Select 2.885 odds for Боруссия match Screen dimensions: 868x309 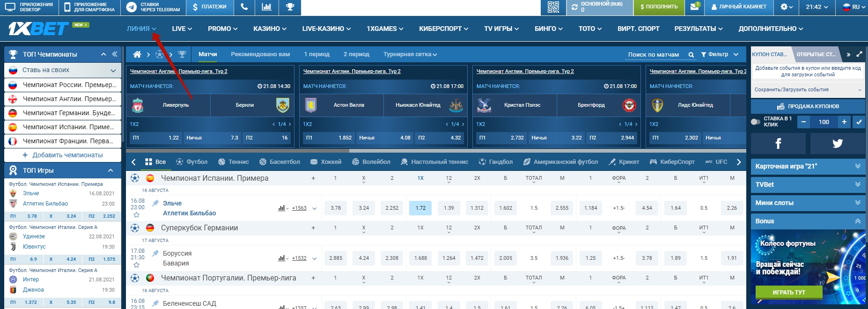coord(336,258)
